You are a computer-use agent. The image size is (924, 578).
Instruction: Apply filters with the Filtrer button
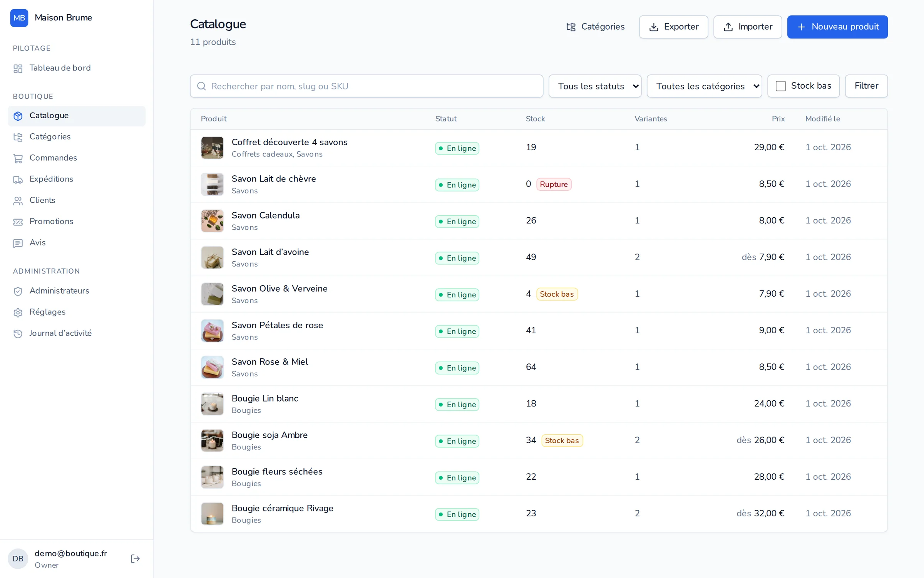pos(866,86)
